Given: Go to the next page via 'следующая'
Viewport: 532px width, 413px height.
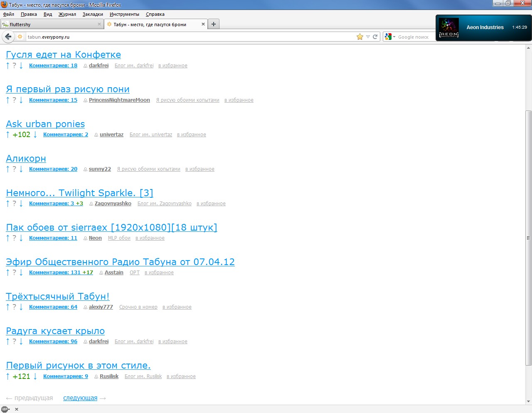Looking at the screenshot, I should [x=80, y=398].
